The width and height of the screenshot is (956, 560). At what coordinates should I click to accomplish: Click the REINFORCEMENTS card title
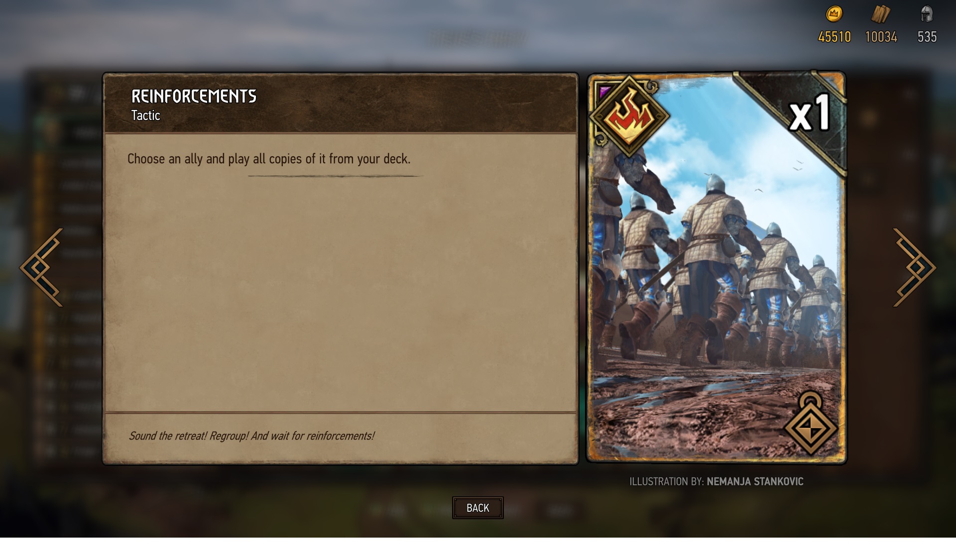(194, 96)
